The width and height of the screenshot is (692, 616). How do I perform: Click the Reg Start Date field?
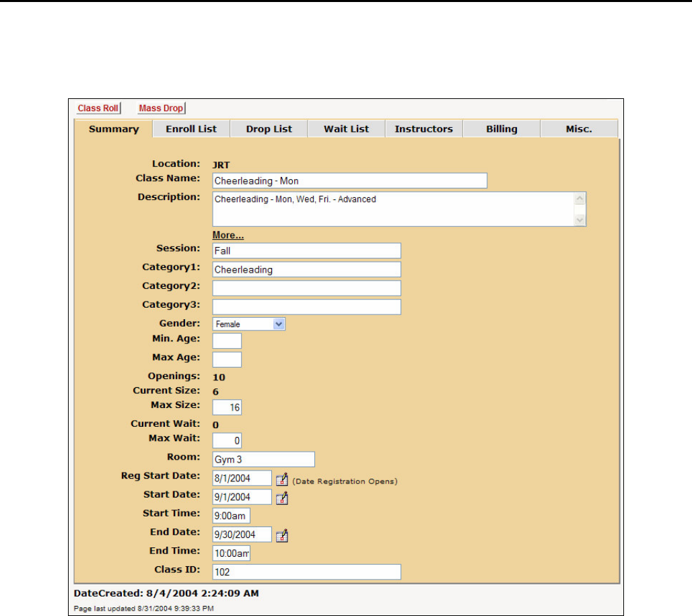click(242, 479)
